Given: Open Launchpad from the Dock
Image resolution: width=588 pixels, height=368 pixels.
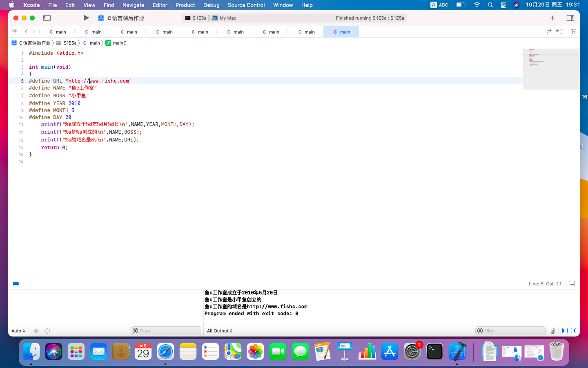Looking at the screenshot, I should click(76, 352).
